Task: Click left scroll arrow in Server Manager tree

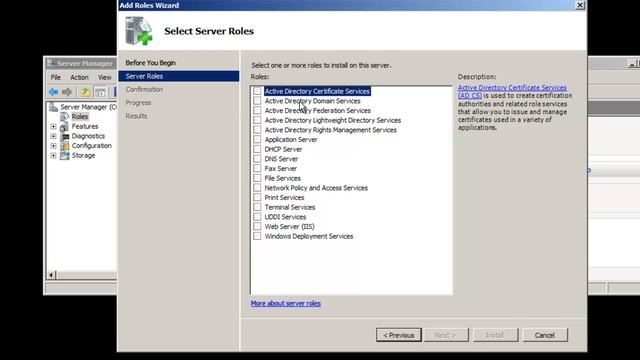Action: [51, 275]
